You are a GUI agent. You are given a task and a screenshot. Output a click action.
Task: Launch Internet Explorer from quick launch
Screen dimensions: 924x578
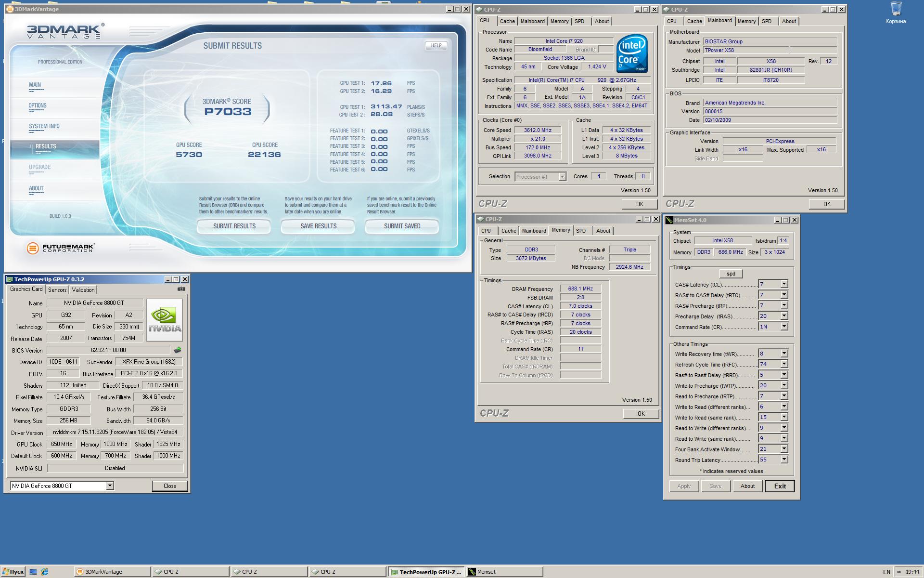pyautogui.click(x=45, y=572)
